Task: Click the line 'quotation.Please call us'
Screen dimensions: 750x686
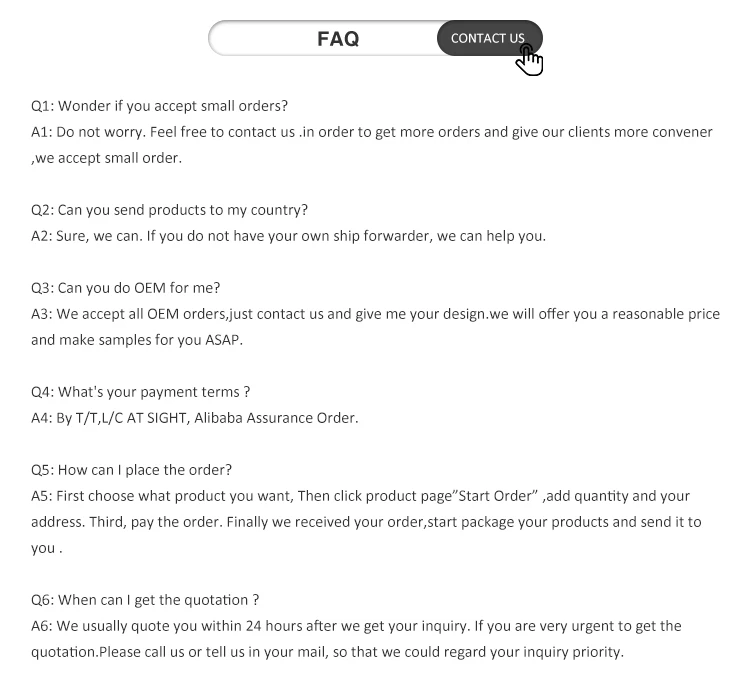Action: (328, 652)
